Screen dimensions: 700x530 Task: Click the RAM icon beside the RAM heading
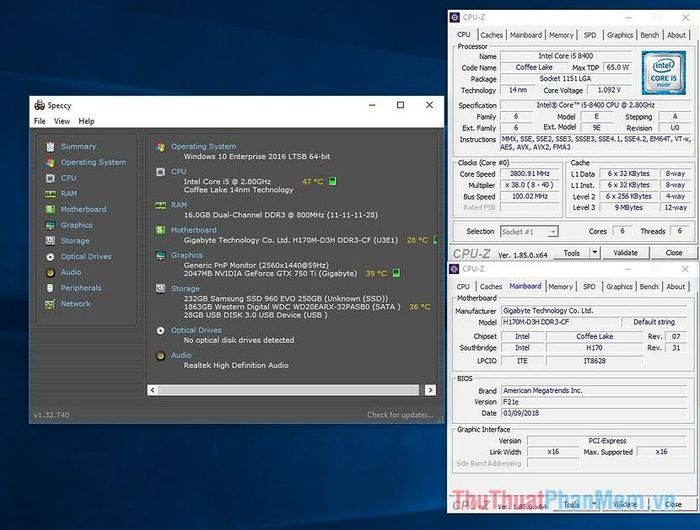click(x=161, y=205)
